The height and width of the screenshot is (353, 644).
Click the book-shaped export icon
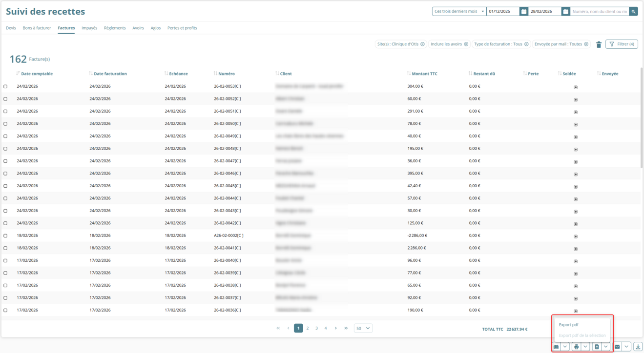pyautogui.click(x=556, y=347)
